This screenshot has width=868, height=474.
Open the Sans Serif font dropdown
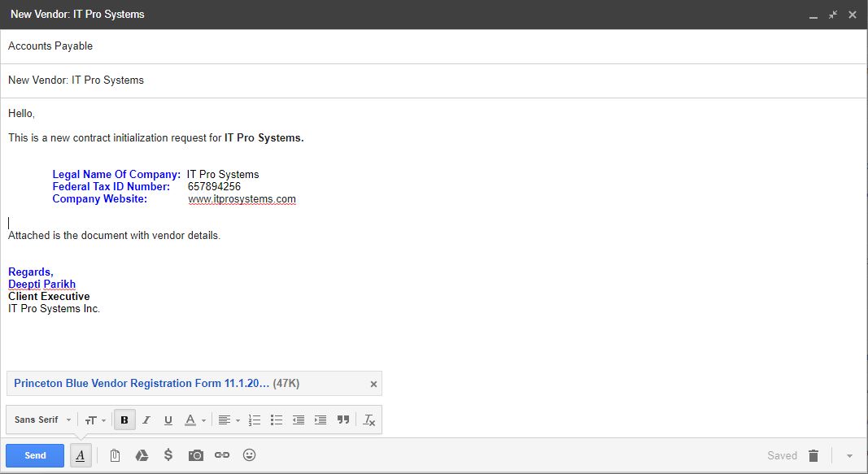coord(42,420)
